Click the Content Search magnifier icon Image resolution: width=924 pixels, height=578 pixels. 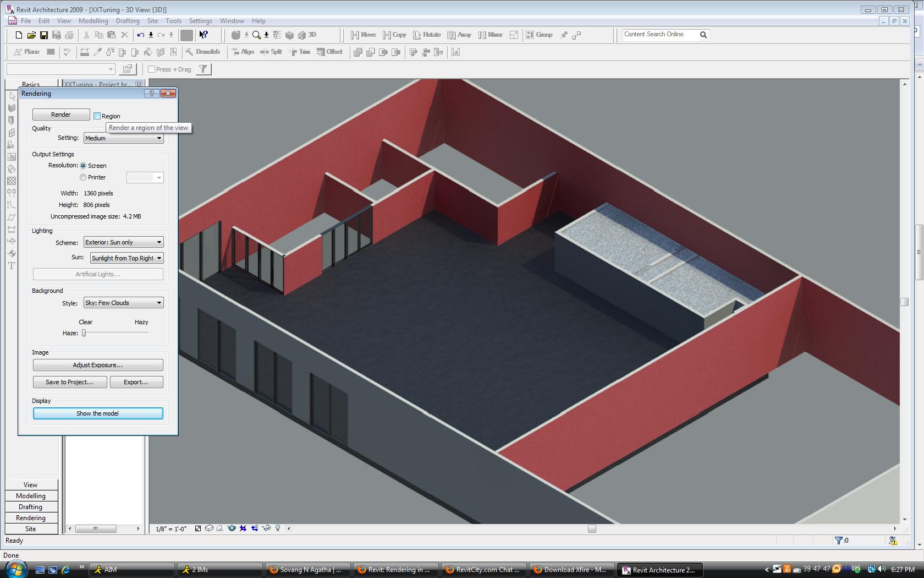(703, 35)
